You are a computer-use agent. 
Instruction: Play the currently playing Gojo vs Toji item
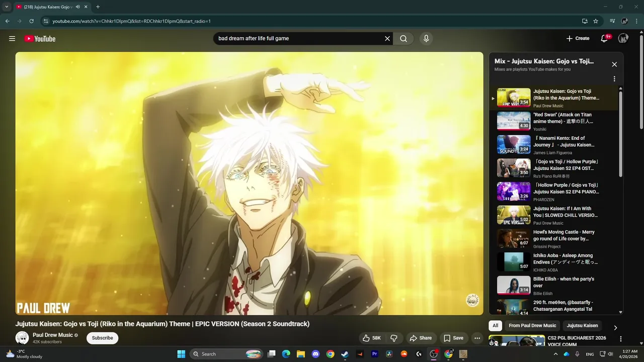[x=553, y=98]
